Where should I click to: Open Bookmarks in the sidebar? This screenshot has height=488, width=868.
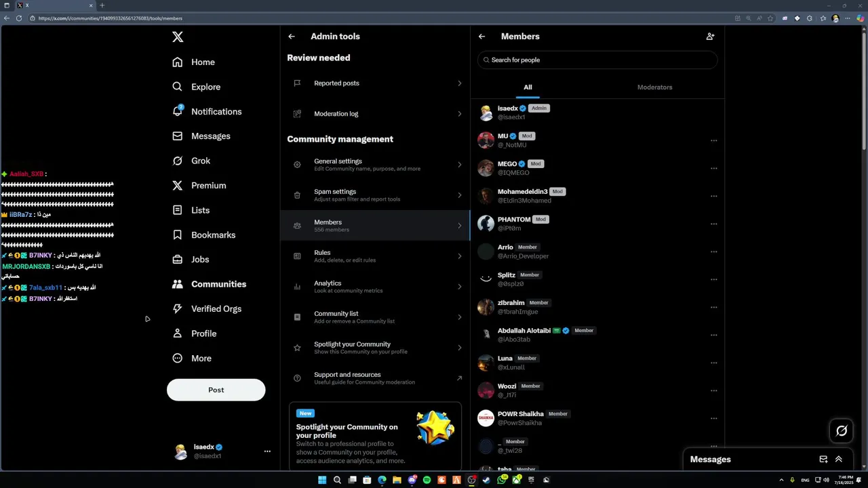(203, 235)
